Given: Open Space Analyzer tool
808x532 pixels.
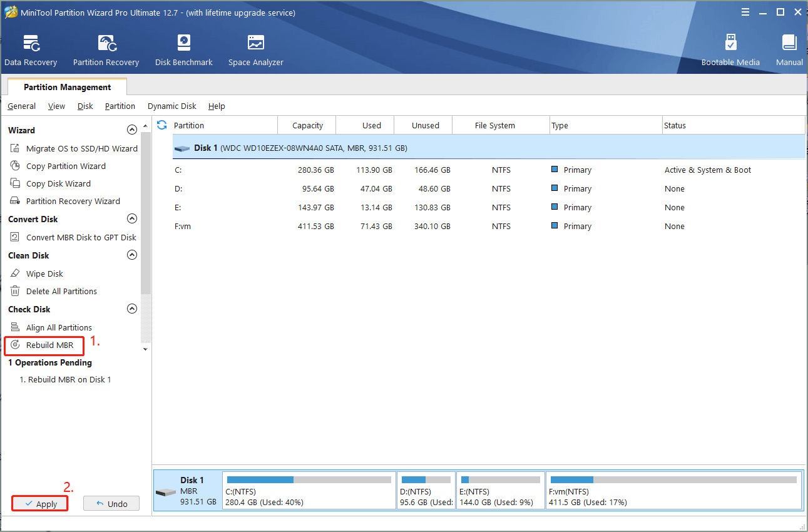Looking at the screenshot, I should tap(255, 51).
